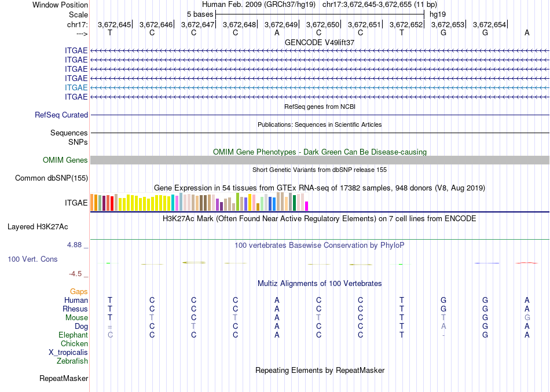Viewport: 550px width, 392px height.
Task: Open the OMIM Gene Phenotypes track title
Action: (320, 152)
